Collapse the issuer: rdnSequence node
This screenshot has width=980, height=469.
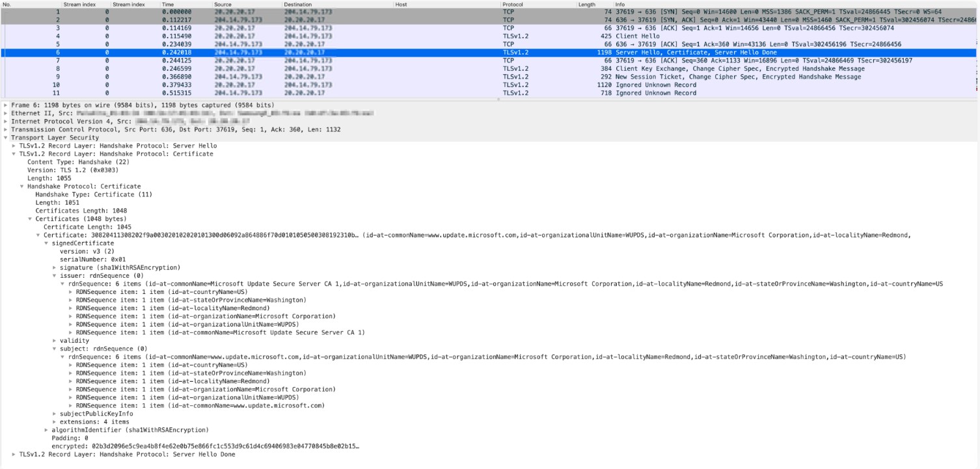55,276
